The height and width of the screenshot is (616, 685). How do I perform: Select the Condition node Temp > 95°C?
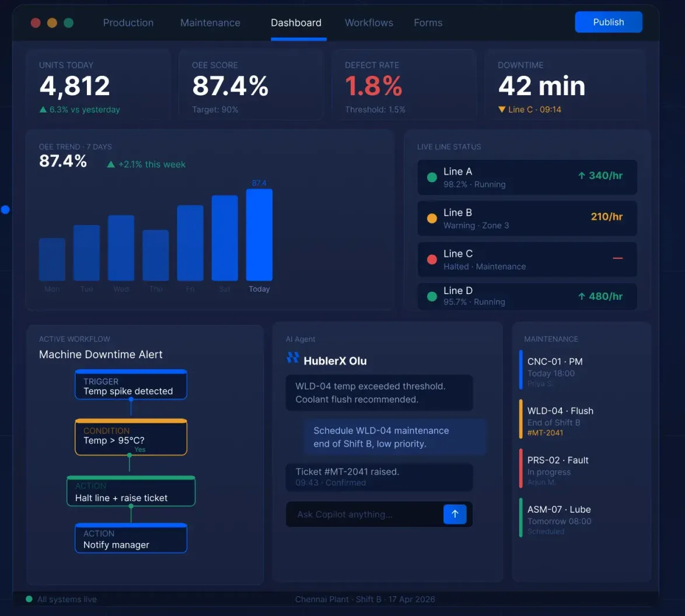pyautogui.click(x=131, y=437)
